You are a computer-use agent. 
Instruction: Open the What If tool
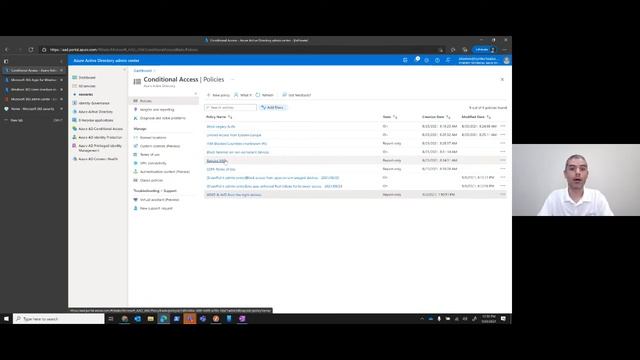coord(242,95)
